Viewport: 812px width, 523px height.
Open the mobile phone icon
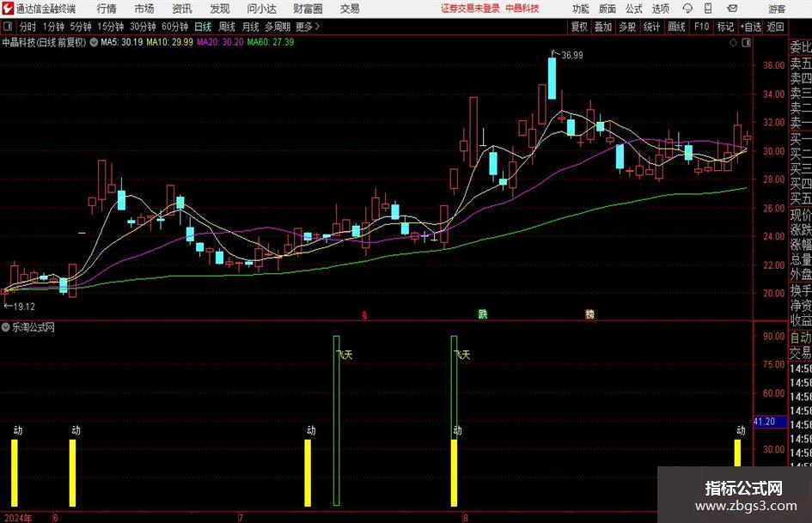(x=708, y=9)
